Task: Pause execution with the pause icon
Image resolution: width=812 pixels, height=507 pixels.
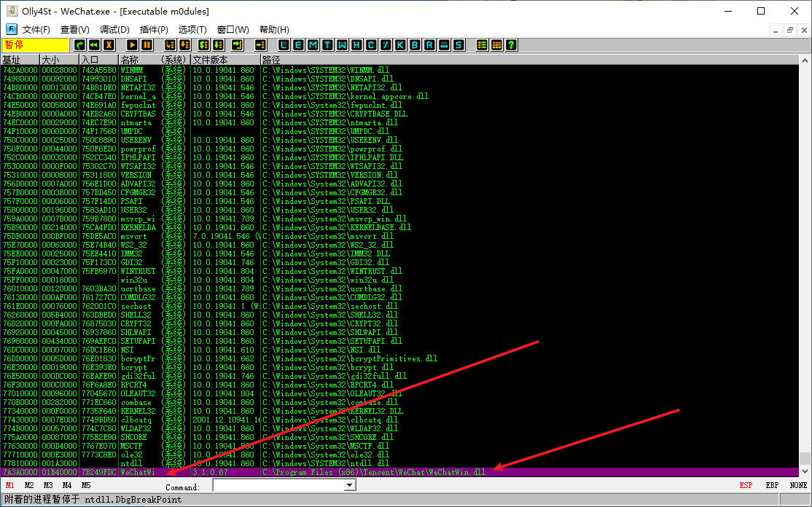Action: [147, 45]
